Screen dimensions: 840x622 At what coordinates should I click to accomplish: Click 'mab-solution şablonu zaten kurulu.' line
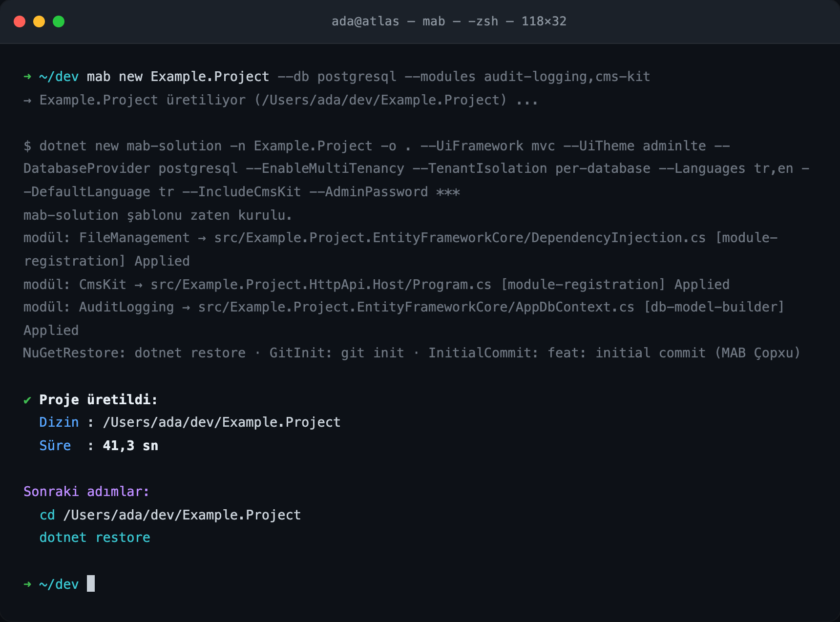click(158, 215)
